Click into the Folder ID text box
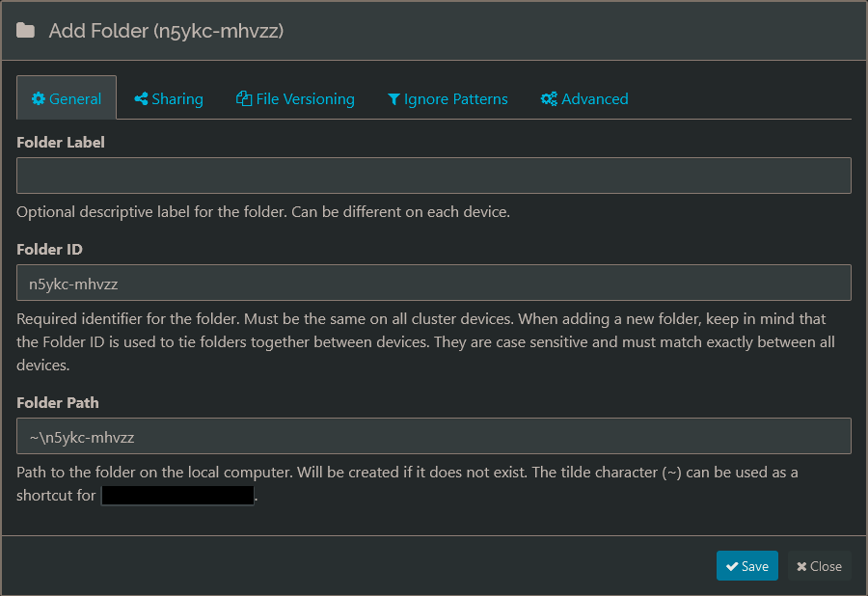868x596 pixels. 434,283
